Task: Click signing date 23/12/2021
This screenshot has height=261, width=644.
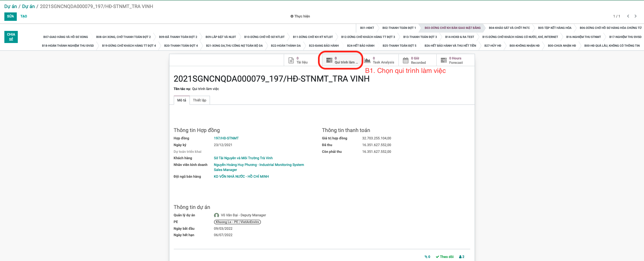Action: coord(223,145)
